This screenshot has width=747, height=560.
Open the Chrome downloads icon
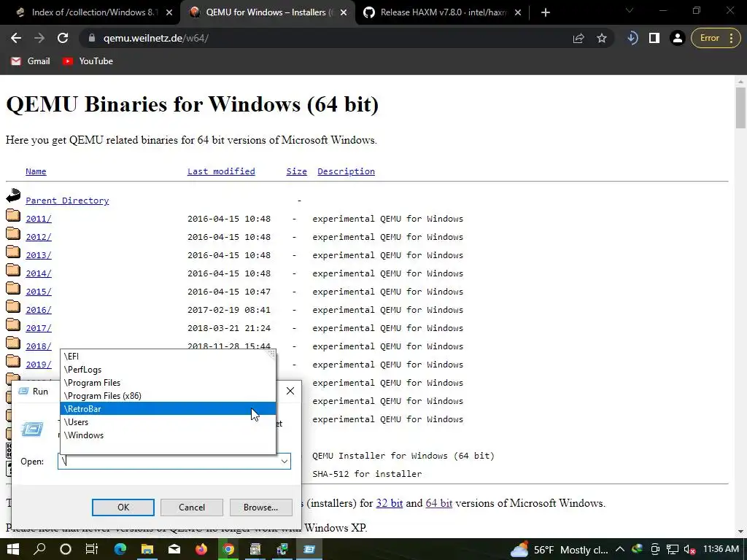click(632, 38)
